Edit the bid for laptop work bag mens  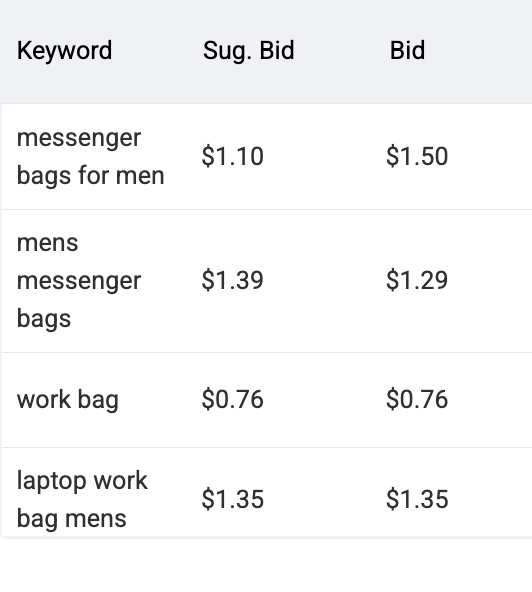click(417, 499)
